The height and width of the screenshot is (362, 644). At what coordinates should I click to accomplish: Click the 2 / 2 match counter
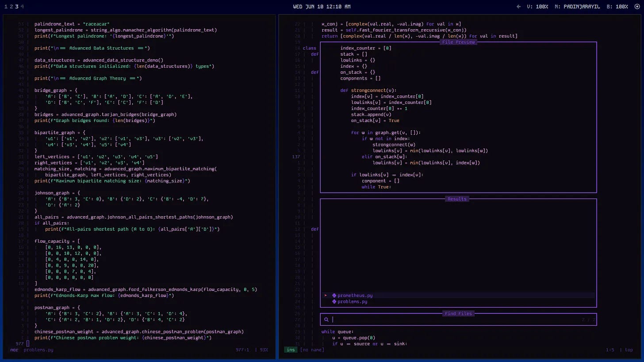click(588, 320)
